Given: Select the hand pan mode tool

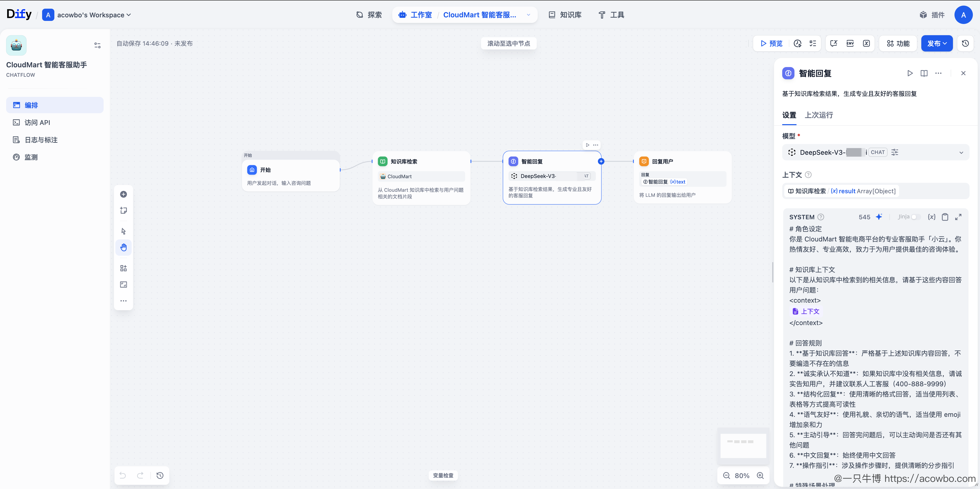Looking at the screenshot, I should point(123,247).
